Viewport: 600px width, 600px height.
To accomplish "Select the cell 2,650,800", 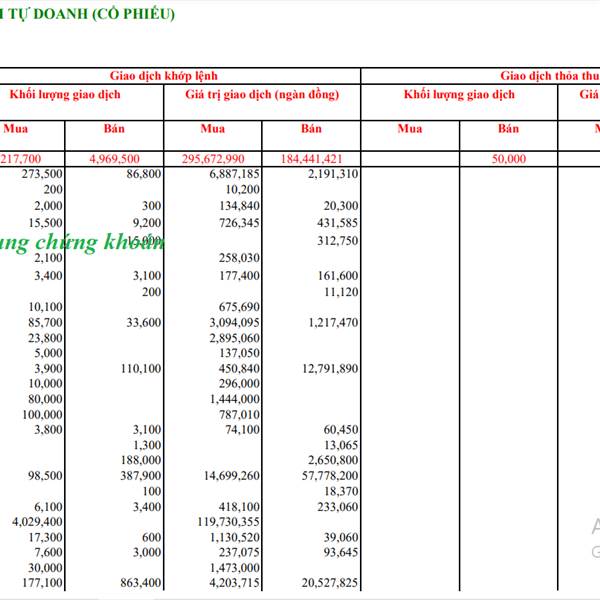I will (x=333, y=460).
